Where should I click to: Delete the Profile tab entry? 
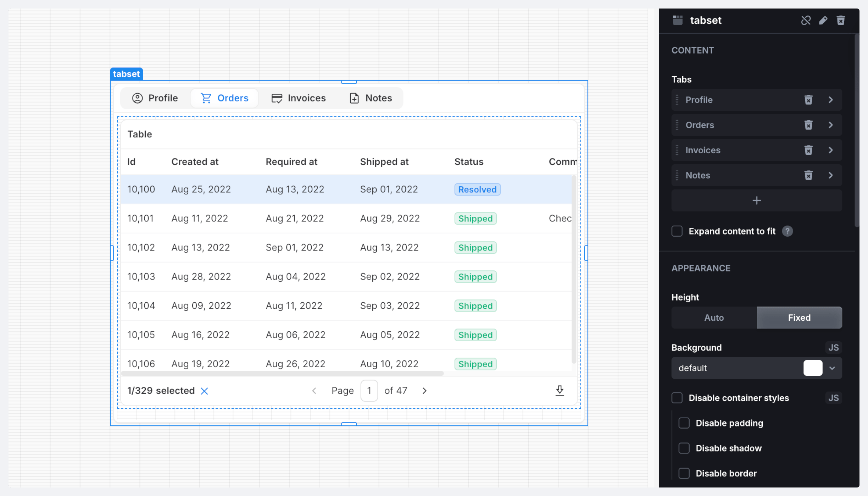[x=808, y=100]
